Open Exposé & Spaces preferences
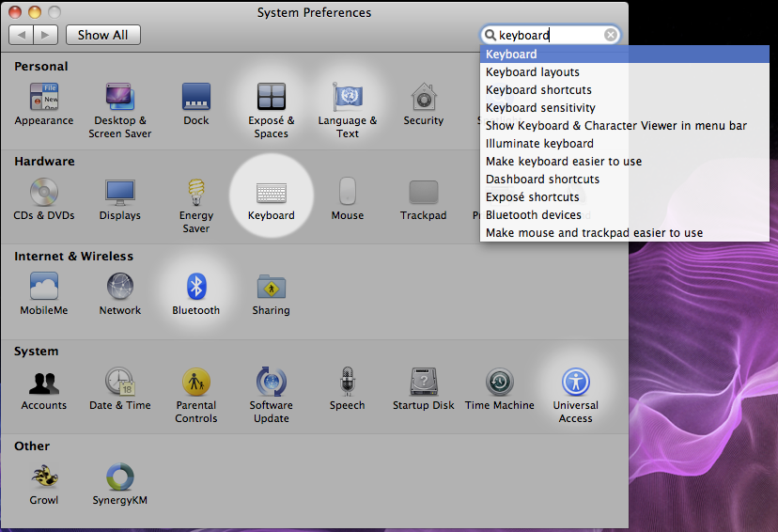 coord(271,110)
